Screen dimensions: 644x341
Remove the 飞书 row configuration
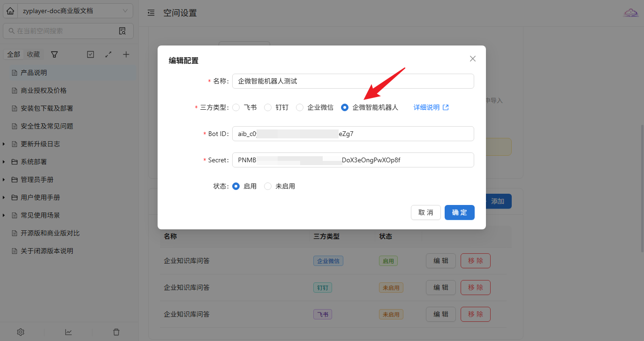point(476,314)
